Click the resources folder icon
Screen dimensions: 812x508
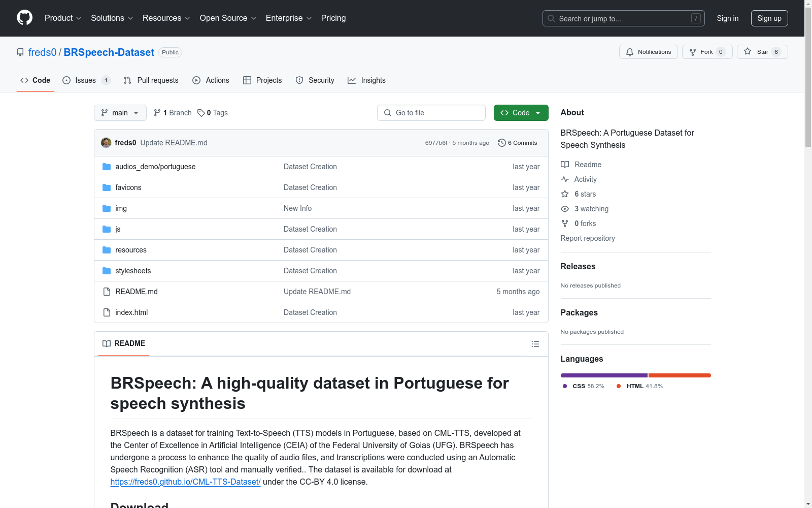107,250
